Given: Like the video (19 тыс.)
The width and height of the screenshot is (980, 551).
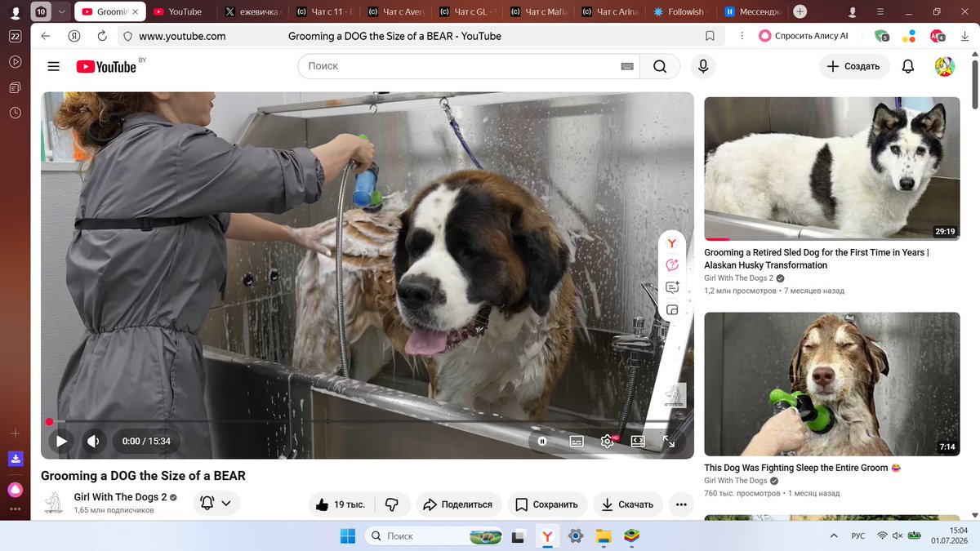Looking at the screenshot, I should 341,504.
